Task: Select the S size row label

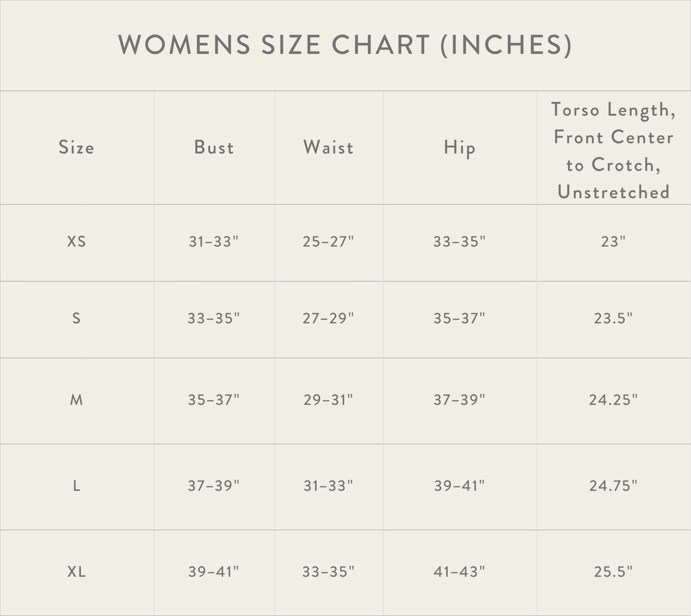Action: pyautogui.click(x=76, y=318)
